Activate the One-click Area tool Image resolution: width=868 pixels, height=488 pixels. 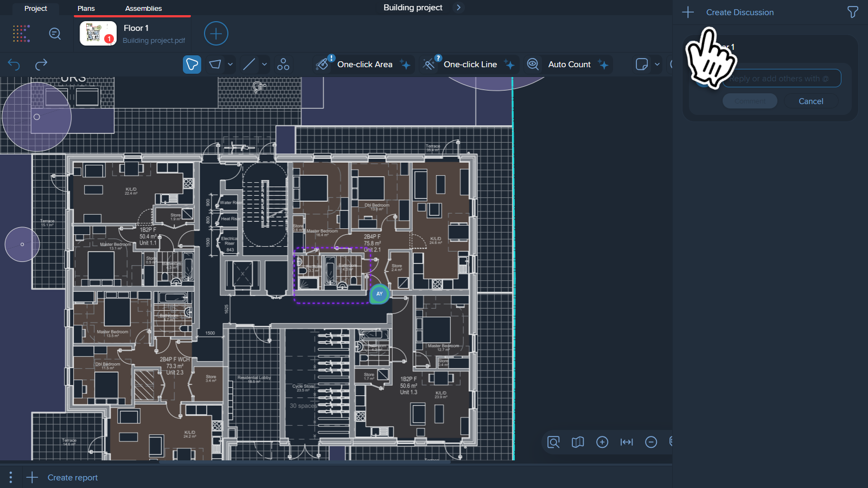click(363, 64)
